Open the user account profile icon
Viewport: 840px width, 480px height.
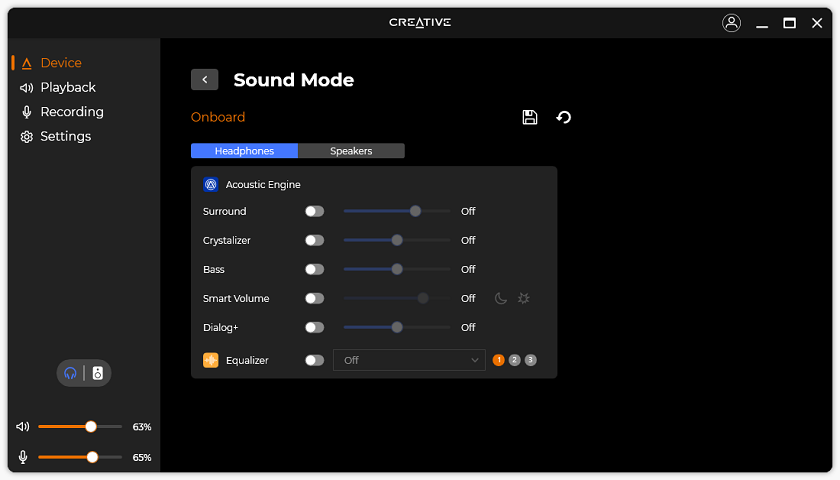tap(732, 23)
